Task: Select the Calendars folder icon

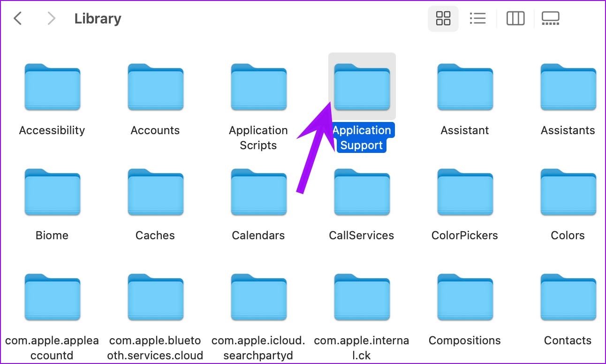Action: pyautogui.click(x=258, y=192)
